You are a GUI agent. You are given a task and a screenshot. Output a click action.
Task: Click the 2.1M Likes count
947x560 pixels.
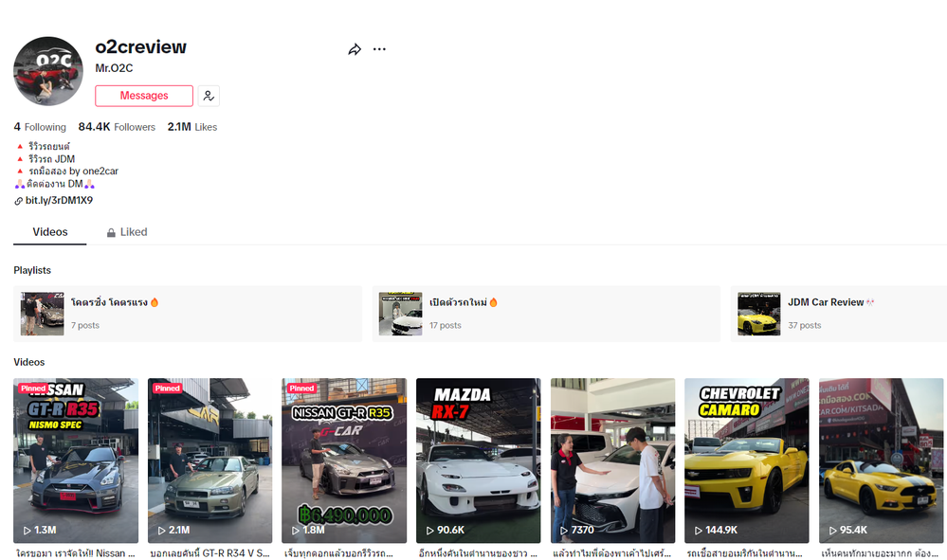pos(191,126)
